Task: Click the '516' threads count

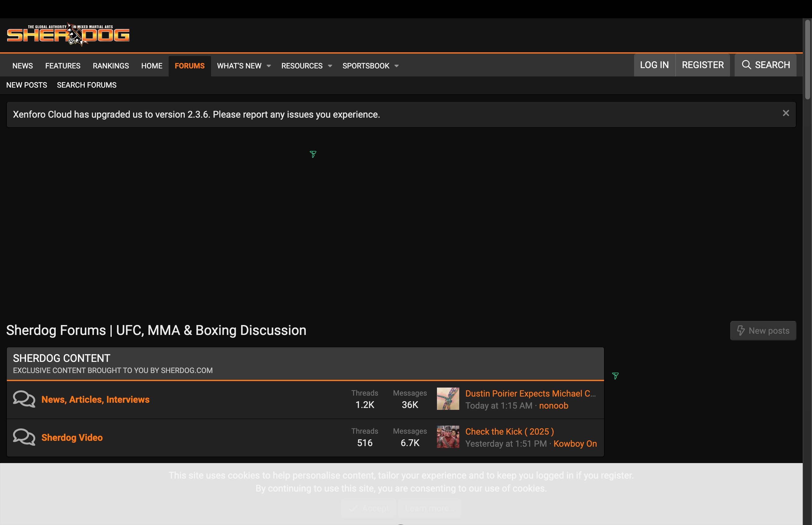Action: point(365,443)
